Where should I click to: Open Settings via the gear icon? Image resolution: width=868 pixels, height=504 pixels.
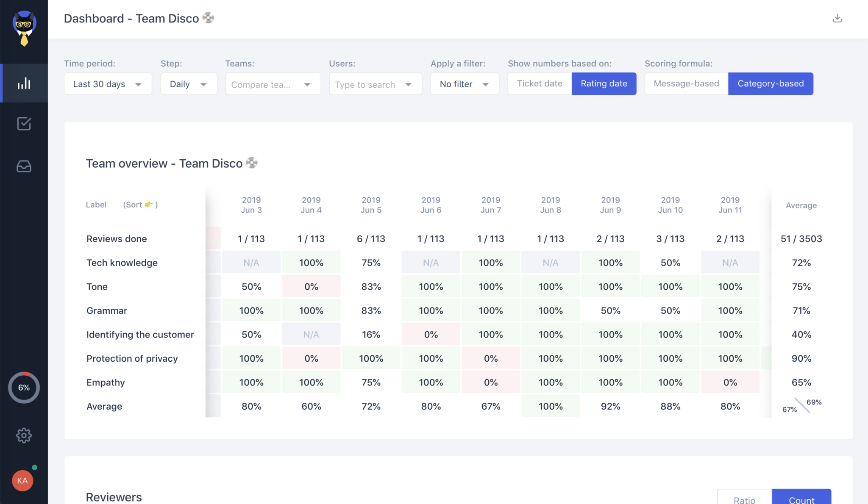tap(24, 435)
